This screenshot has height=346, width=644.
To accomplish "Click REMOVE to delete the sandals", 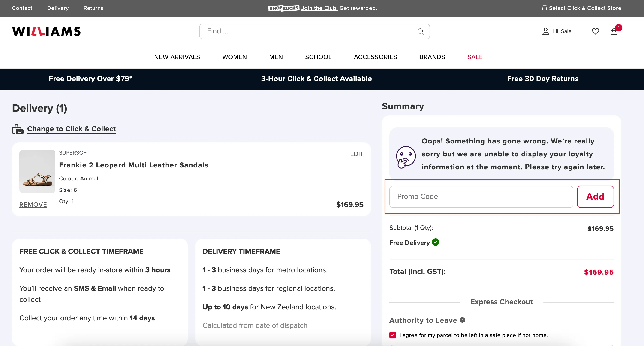I will [x=33, y=205].
